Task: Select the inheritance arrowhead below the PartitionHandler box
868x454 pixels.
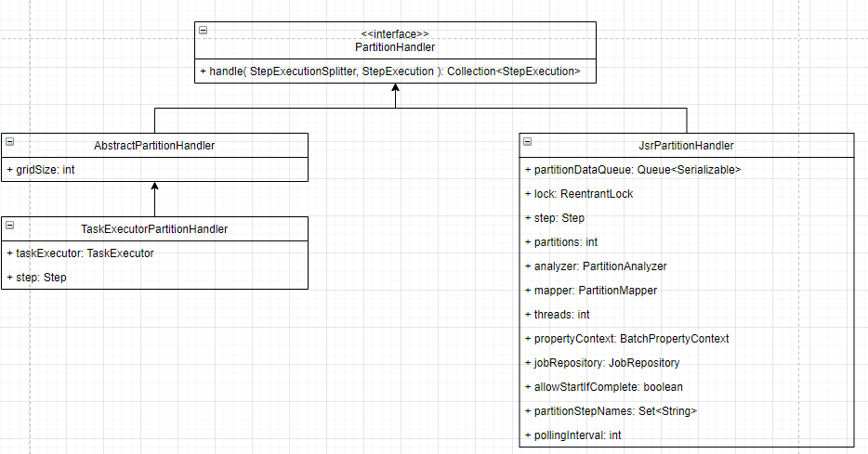Action: (395, 88)
